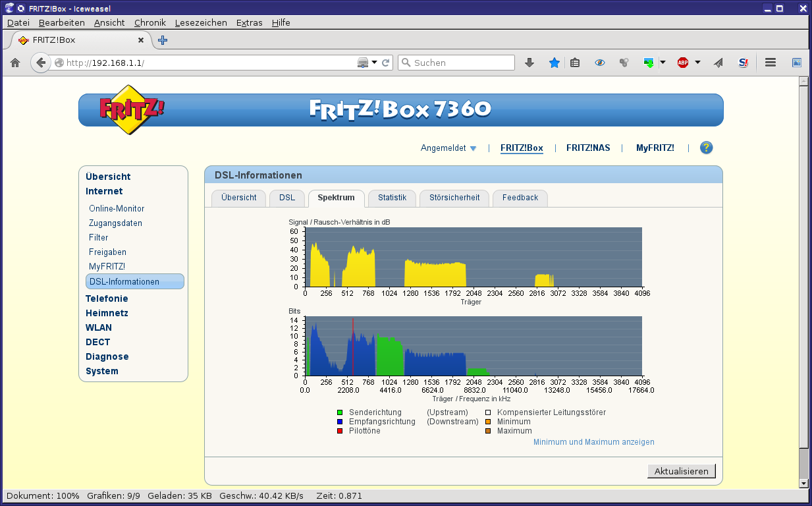Go back with the back arrow button
The width and height of the screenshot is (812, 506).
click(41, 63)
